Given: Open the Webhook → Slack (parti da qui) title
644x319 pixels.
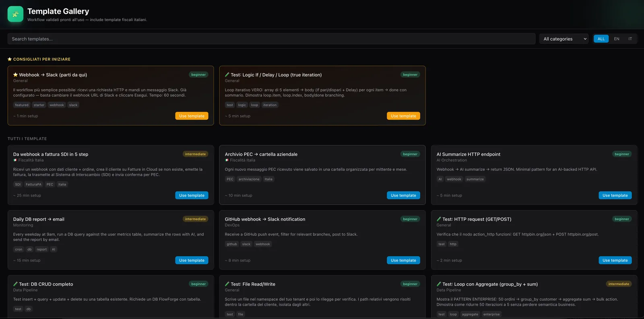Looking at the screenshot, I should pyautogui.click(x=53, y=75).
